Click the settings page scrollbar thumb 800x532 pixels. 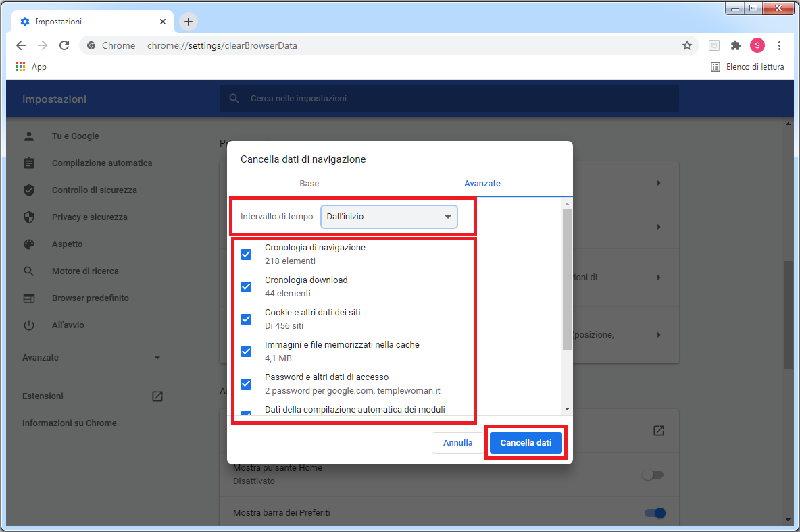point(789,315)
